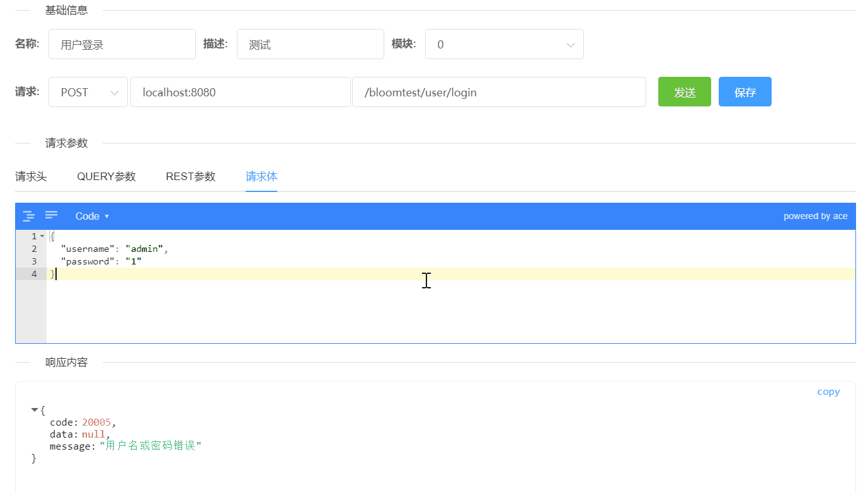Click the path field /bloomtest/user/login
This screenshot has width=868, height=493.
point(499,92)
